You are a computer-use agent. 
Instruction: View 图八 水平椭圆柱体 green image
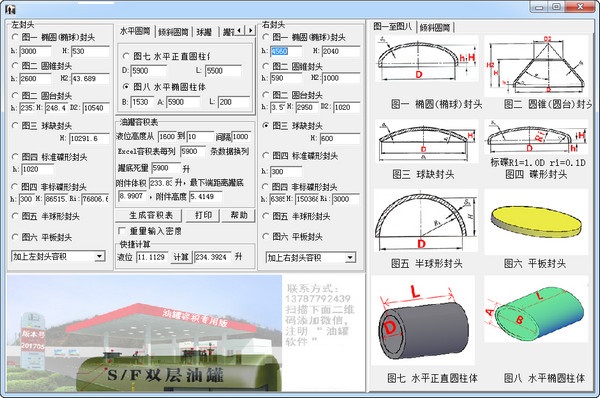[x=537, y=309]
